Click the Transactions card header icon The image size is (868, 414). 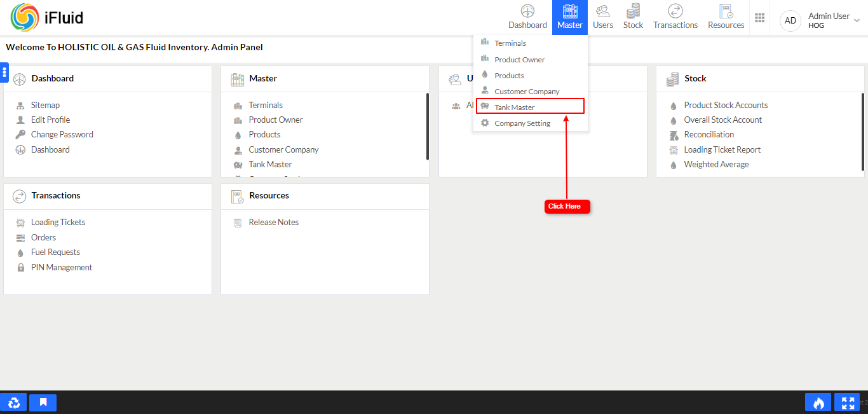pos(19,197)
